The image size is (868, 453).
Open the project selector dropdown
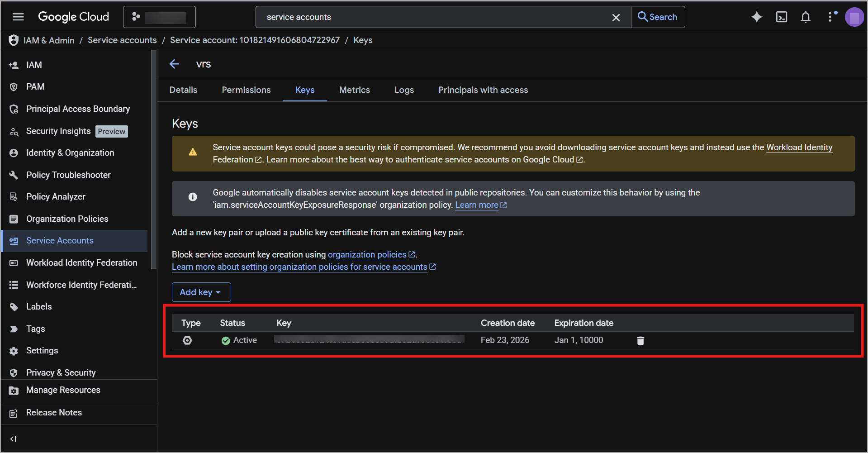159,17
